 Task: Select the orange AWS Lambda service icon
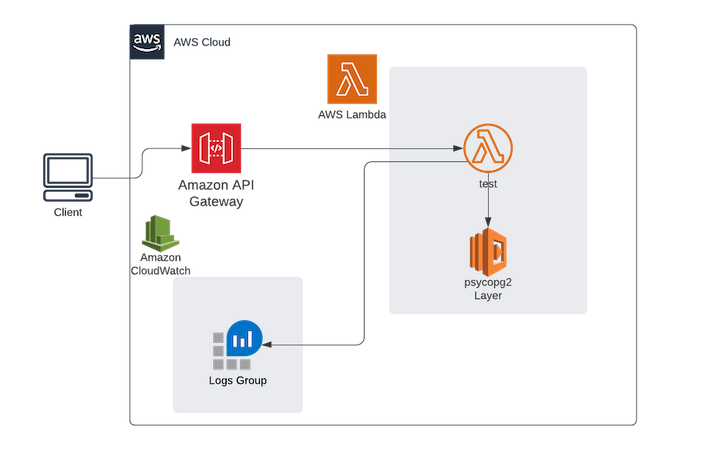[x=351, y=78]
